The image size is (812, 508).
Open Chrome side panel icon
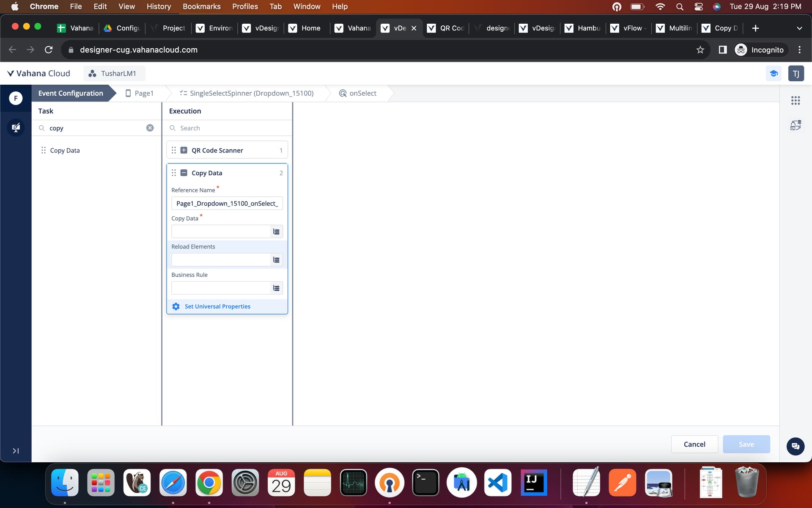click(x=723, y=50)
